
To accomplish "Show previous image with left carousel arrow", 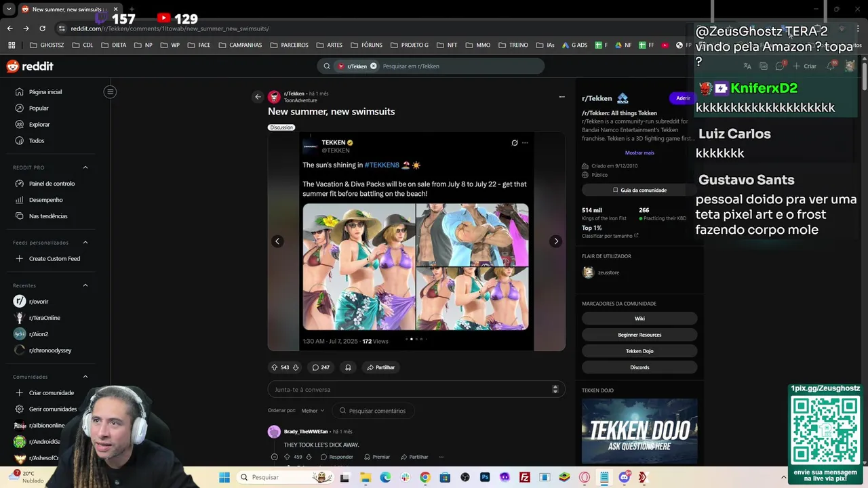I will point(277,241).
